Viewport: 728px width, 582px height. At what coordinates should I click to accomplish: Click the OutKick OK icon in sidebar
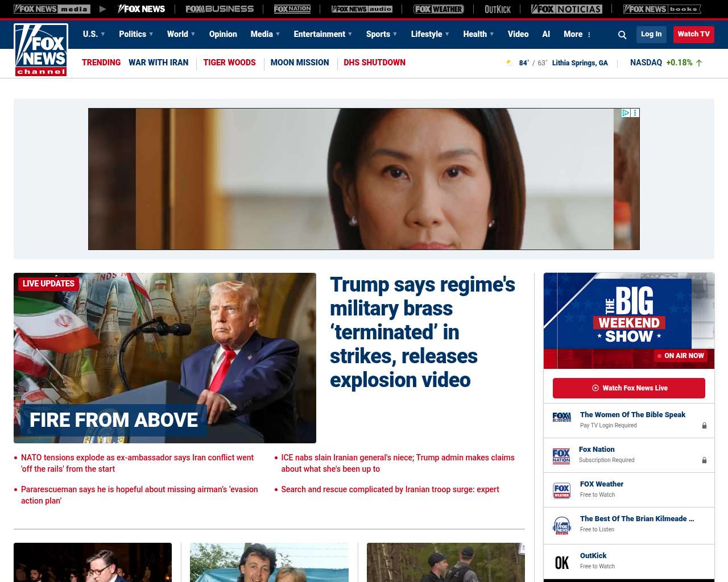[x=562, y=563]
